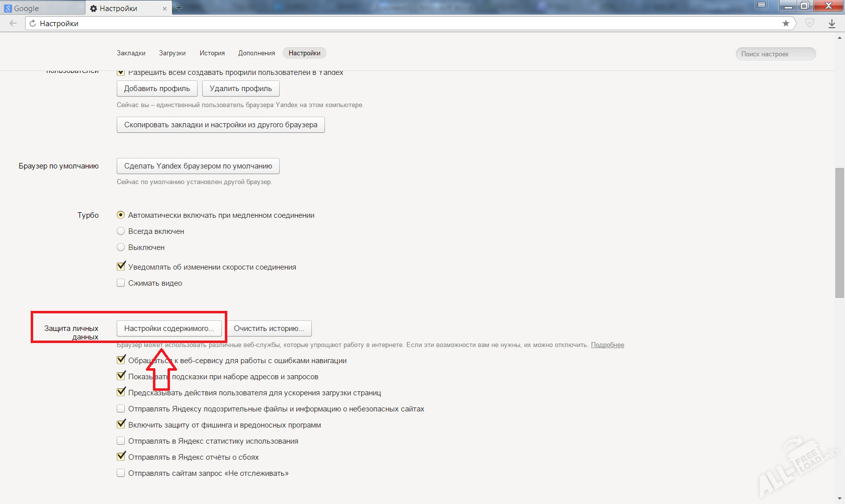
Task: Click the 'Очистить историю...' button
Action: [269, 328]
